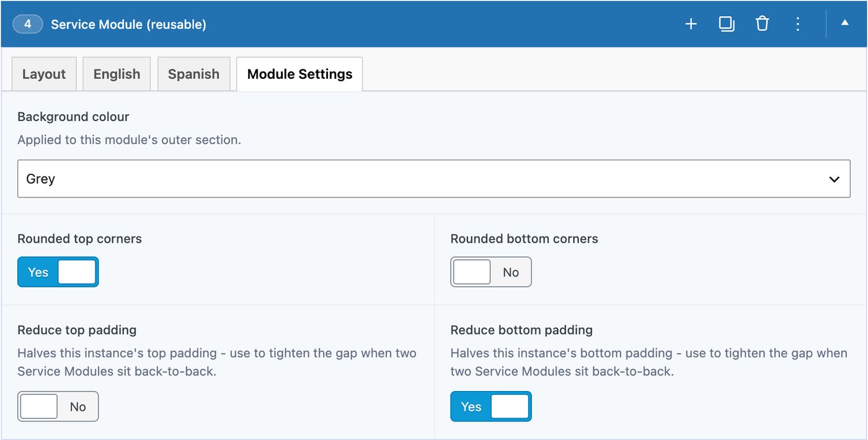The height and width of the screenshot is (440, 868).
Task: Disable Reduce bottom padding toggle
Action: pos(491,406)
